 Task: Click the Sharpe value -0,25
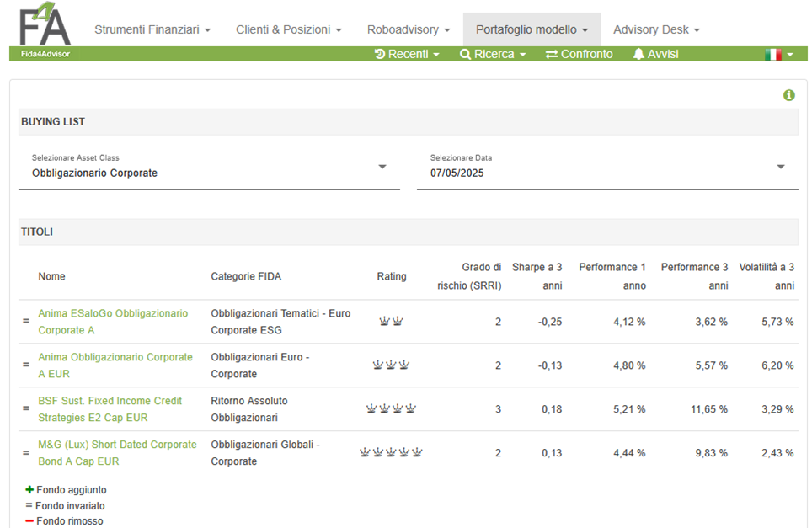pos(550,322)
